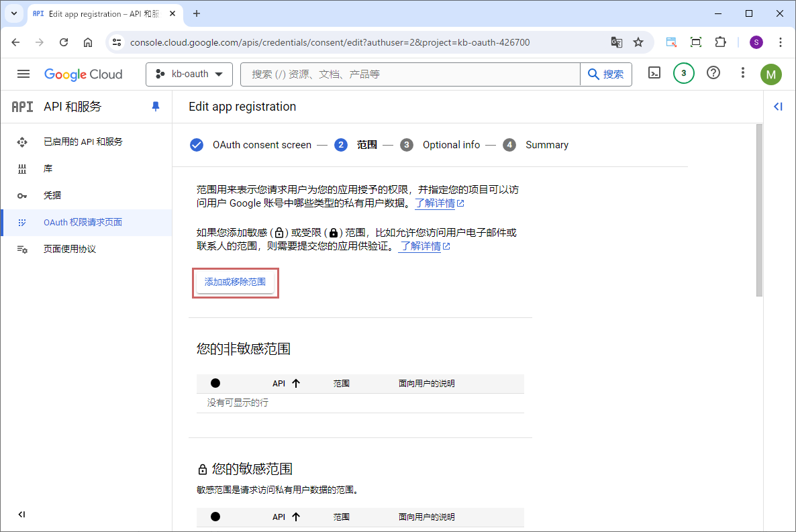Click the pin icon beside API 和服务
The image size is (796, 532).
[156, 107]
